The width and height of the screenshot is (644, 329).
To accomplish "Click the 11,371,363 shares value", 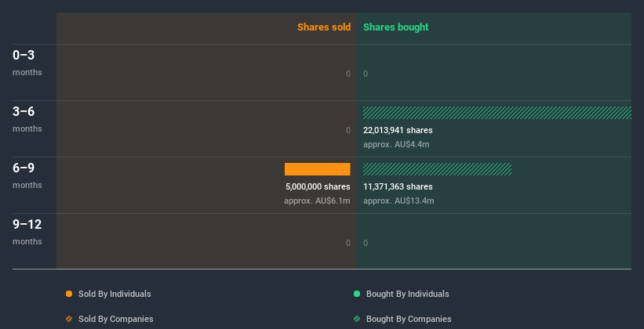I will point(398,186).
